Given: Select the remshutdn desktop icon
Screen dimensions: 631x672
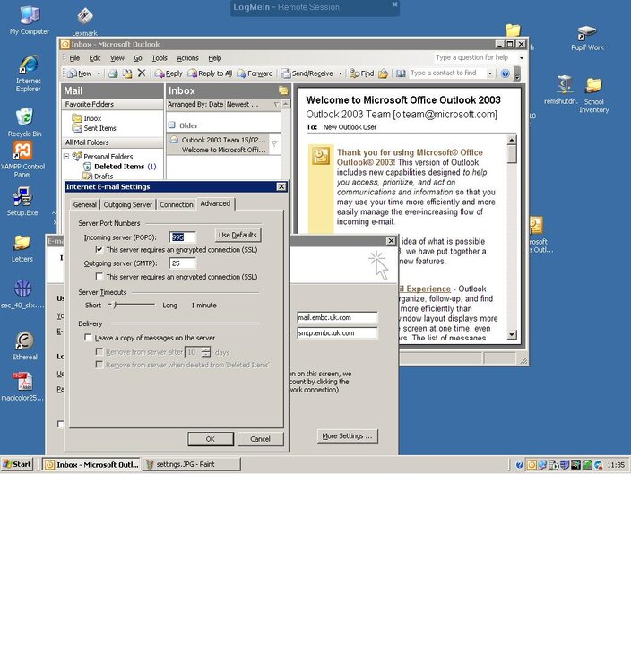Looking at the screenshot, I should 562,90.
